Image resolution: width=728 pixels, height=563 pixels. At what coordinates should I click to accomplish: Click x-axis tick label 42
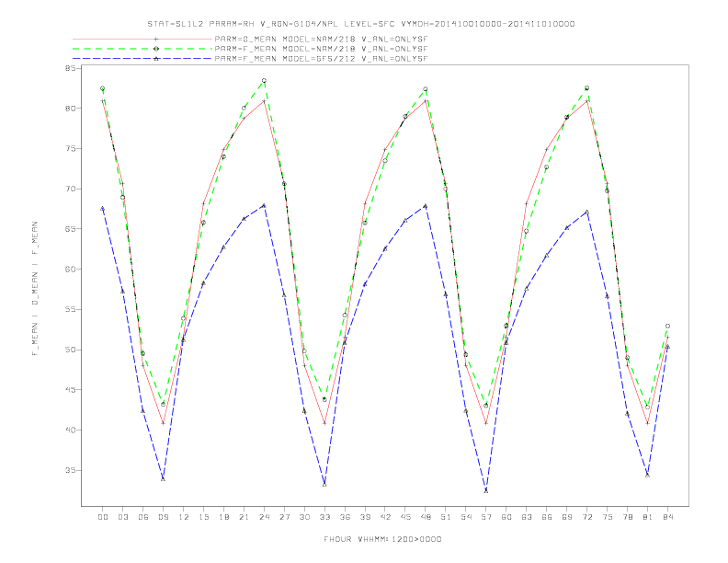(x=385, y=517)
